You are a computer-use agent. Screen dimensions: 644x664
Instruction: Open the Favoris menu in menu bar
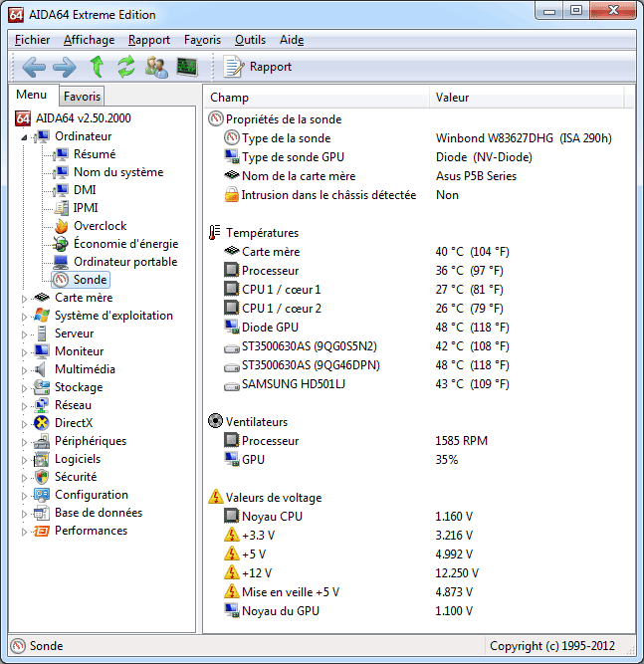pos(202,40)
